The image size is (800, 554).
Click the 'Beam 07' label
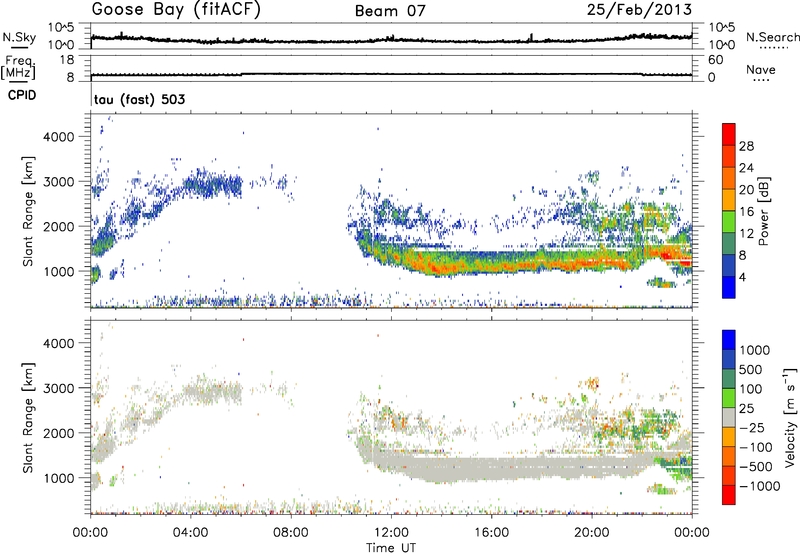390,11
